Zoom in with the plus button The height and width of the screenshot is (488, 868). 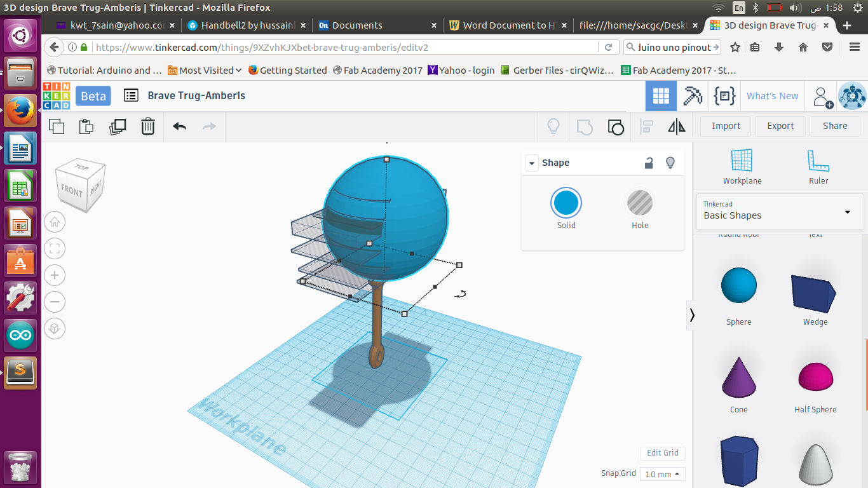[55, 275]
